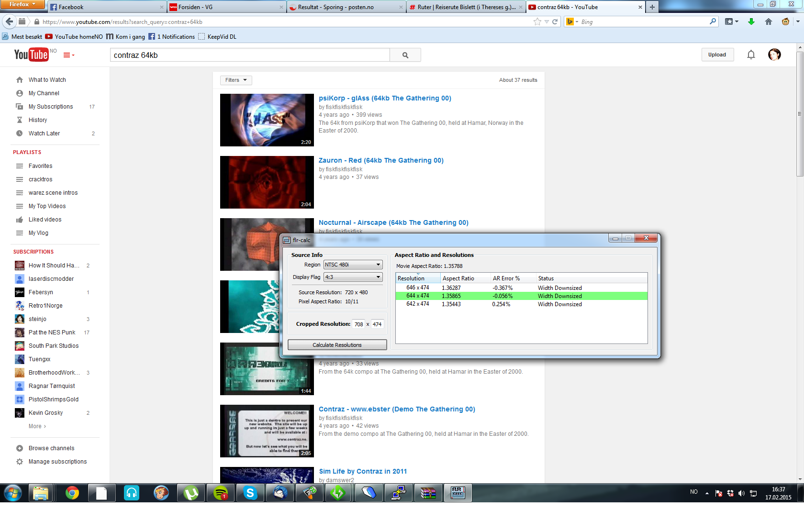The height and width of the screenshot is (532, 804).
Task: Bookmark this page with star icon
Action: [x=537, y=22]
